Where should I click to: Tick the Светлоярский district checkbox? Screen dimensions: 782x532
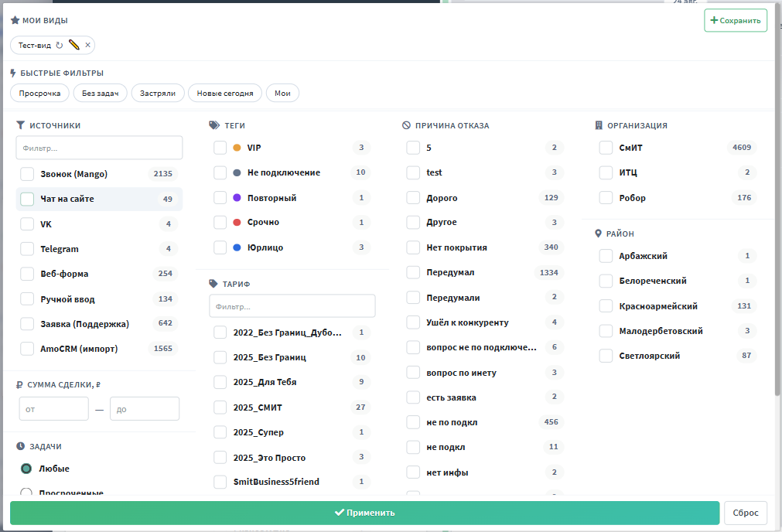coord(606,356)
